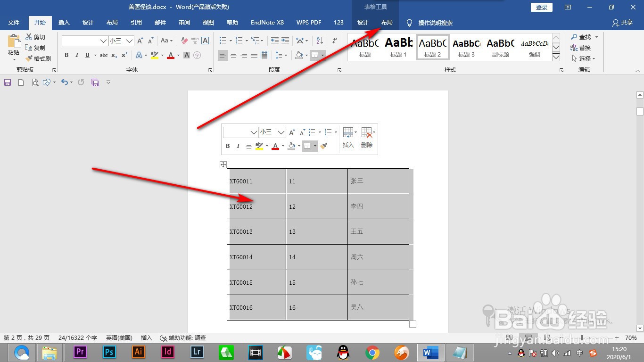
Task: Open the mini toolbar 删除 table delete dropdown
Action: 367,137
